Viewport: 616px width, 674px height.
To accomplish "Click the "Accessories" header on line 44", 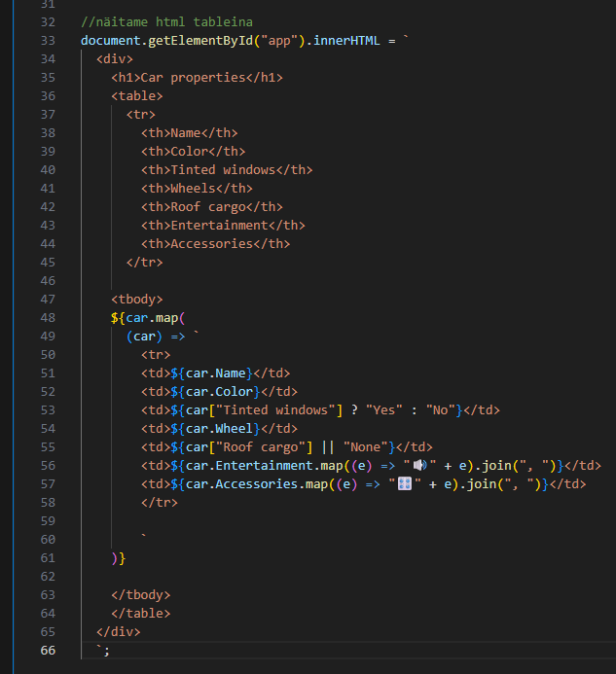I will [x=212, y=244].
